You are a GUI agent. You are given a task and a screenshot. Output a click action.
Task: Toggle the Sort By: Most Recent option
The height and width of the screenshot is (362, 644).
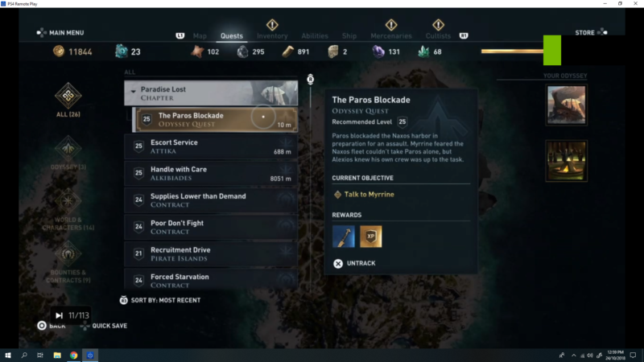160,300
